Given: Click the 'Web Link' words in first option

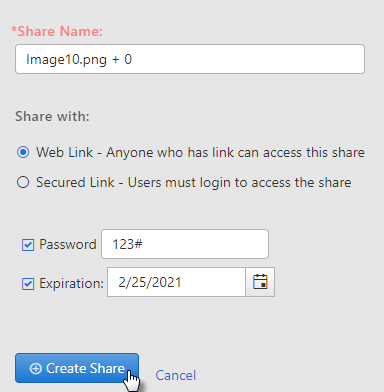Looking at the screenshot, I should [65, 152].
